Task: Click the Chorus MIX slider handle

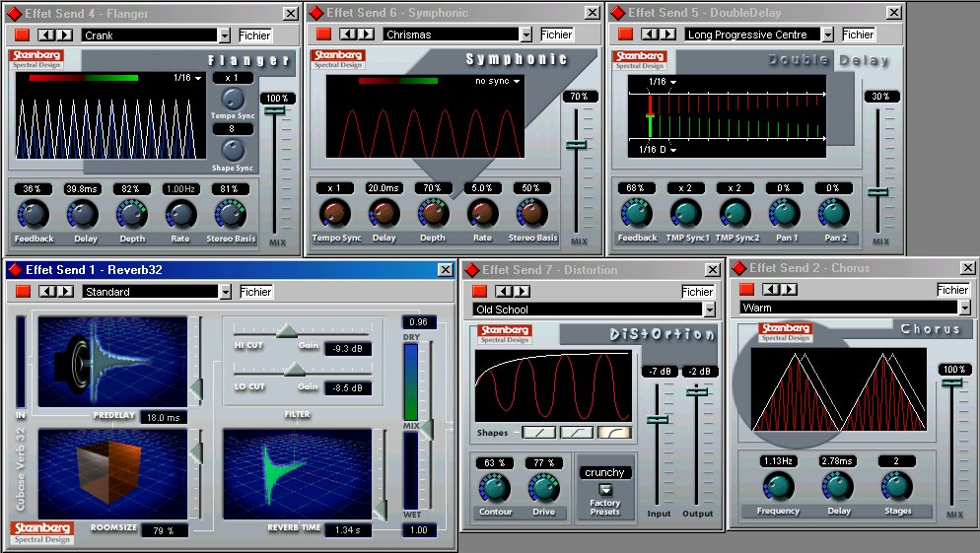Action: coord(951,382)
